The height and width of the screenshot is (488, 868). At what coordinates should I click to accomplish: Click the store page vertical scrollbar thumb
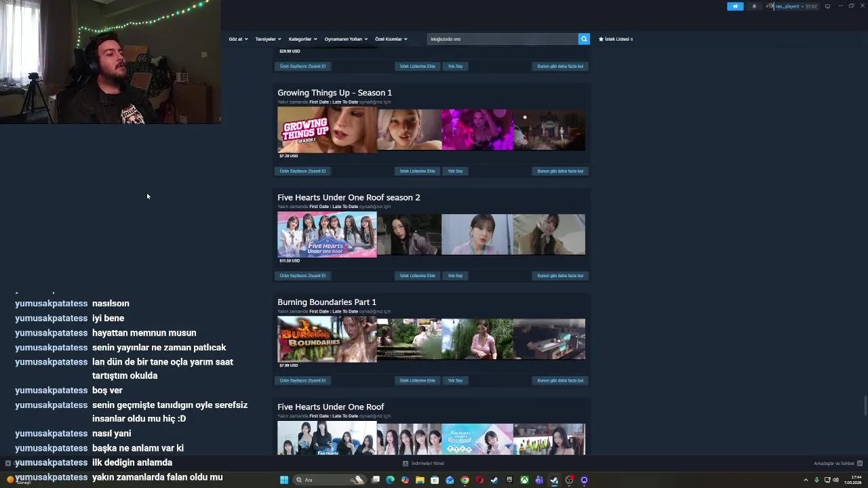[x=865, y=407]
